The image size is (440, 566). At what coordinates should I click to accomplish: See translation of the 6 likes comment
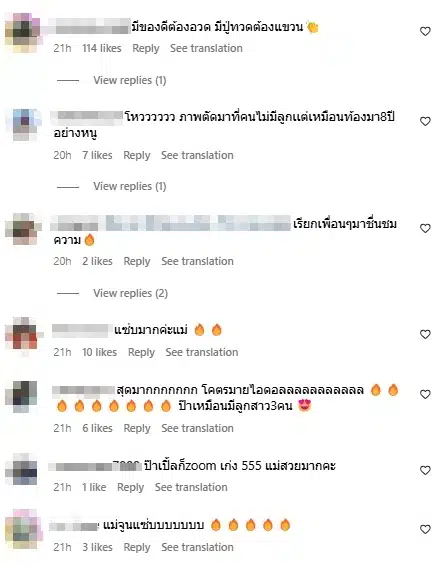coord(197,428)
